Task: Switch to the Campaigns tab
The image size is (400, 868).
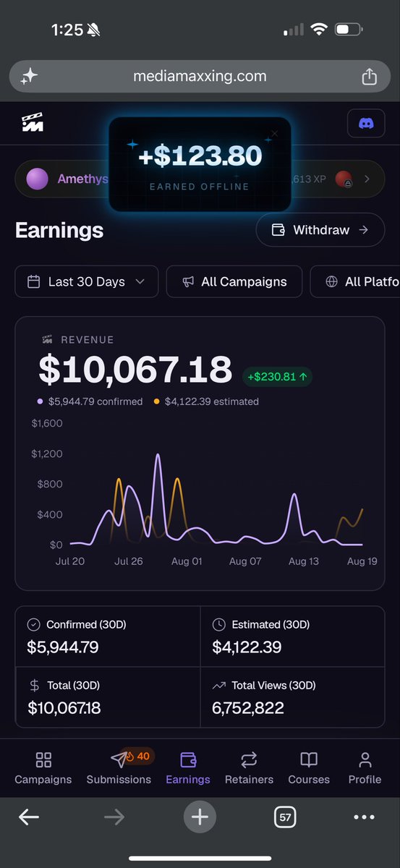Action: 43,768
